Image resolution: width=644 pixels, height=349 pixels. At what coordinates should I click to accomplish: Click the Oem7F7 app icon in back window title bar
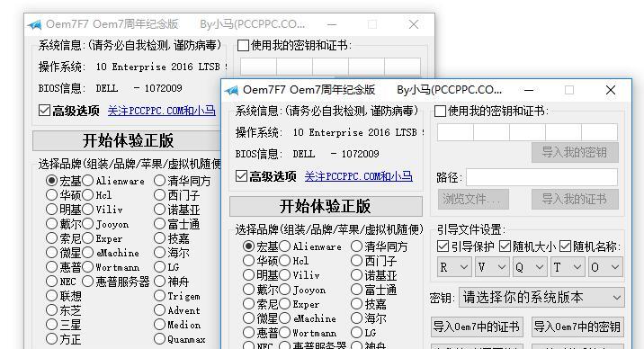tap(35, 24)
